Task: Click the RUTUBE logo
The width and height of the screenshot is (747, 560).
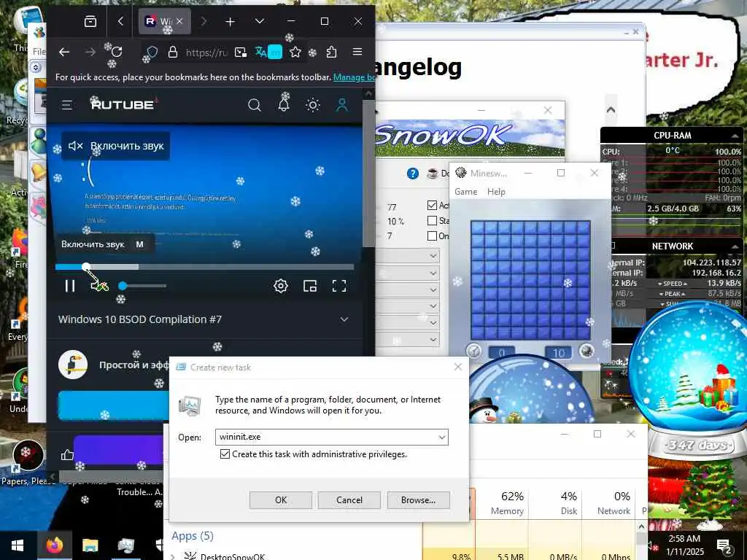Action: click(x=123, y=104)
